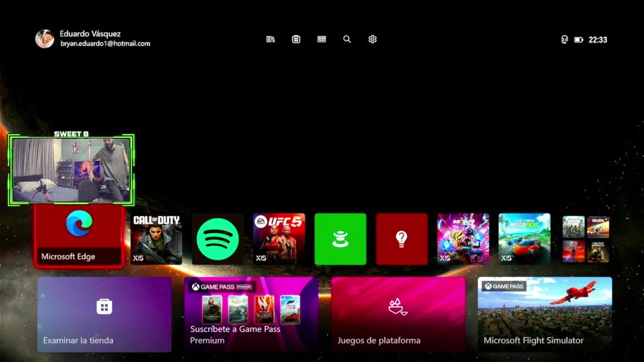Launch the Call of Duty tile
Image resolution: width=644 pixels, height=362 pixels.
point(156,239)
